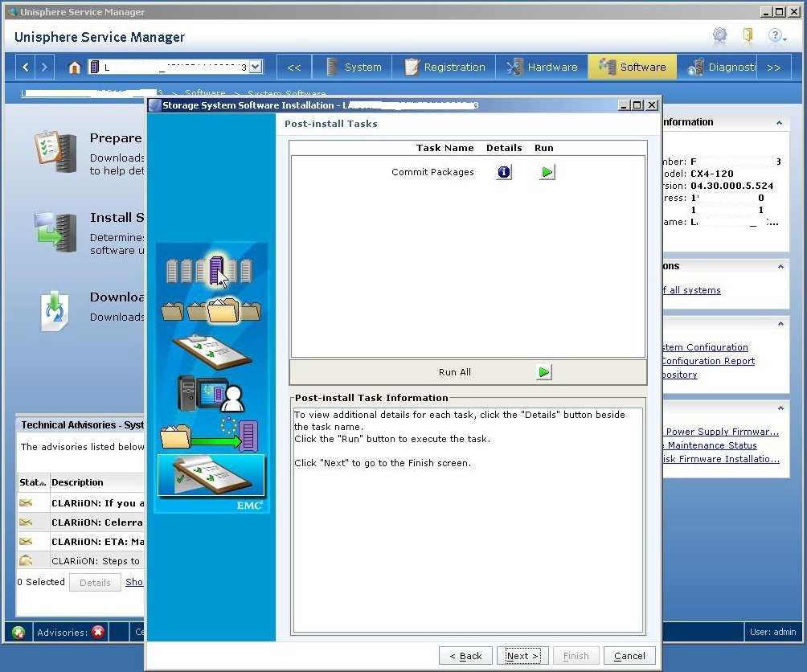Screen dimensions: 807x672
Task: Open Disk Firmware Installation link
Action: point(721,458)
